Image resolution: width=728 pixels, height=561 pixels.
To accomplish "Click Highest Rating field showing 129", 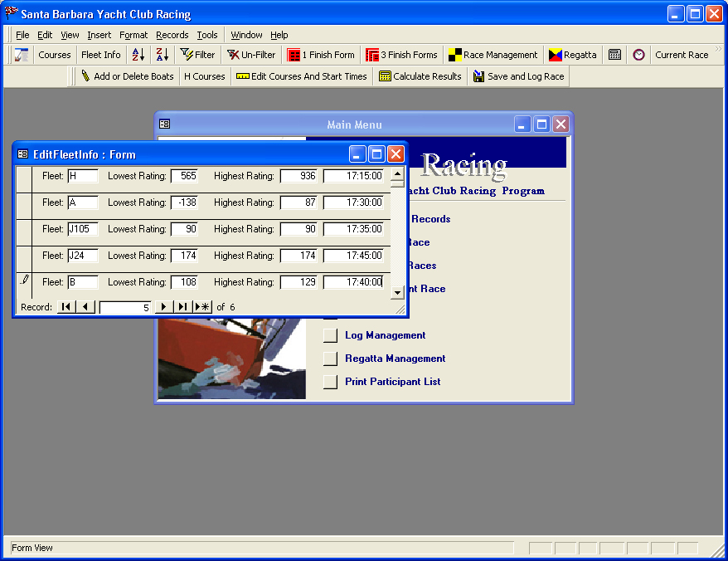I will [298, 282].
